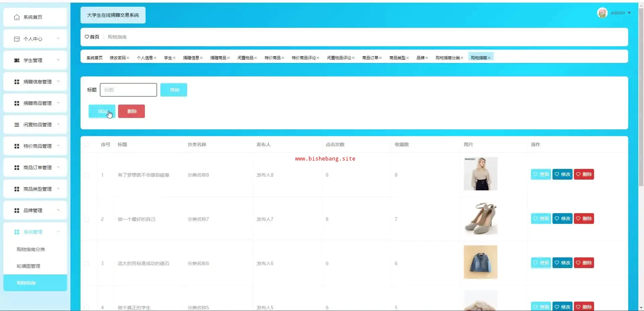This screenshot has width=644, height=311.
Task: Expand the 闲置物品管理 menu chevron
Action: [x=58, y=124]
